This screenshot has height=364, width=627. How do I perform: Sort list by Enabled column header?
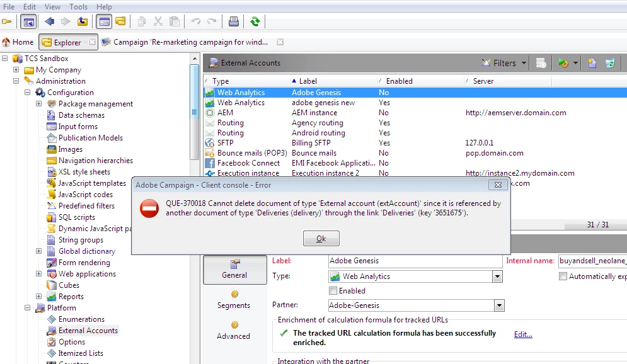pos(420,81)
